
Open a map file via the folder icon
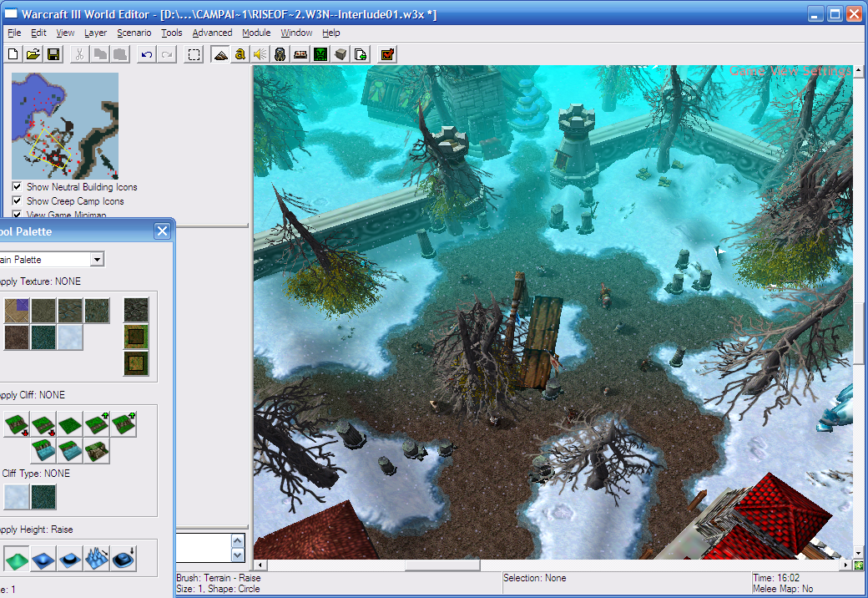tap(33, 54)
